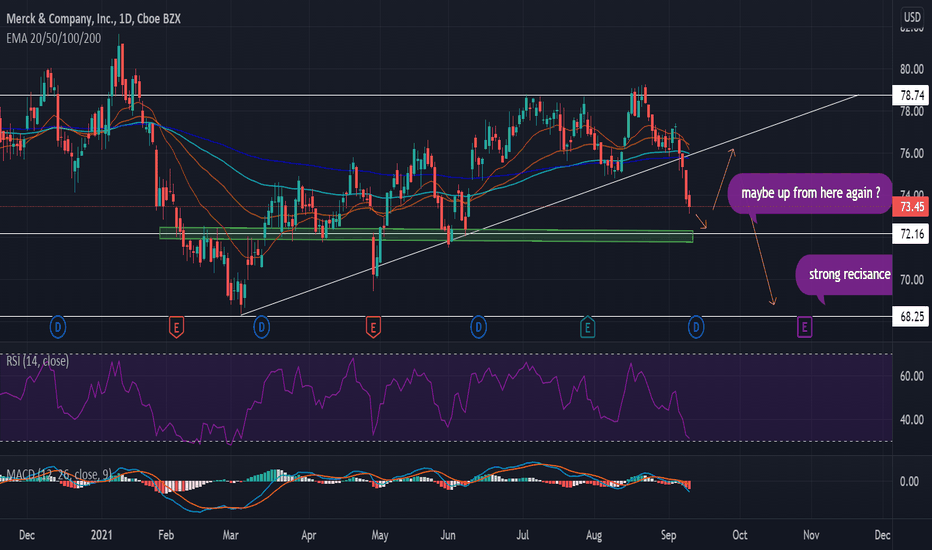Screen dimensions: 932x550
Task: Click the Jul label on the time axis
Action: pyautogui.click(x=522, y=535)
